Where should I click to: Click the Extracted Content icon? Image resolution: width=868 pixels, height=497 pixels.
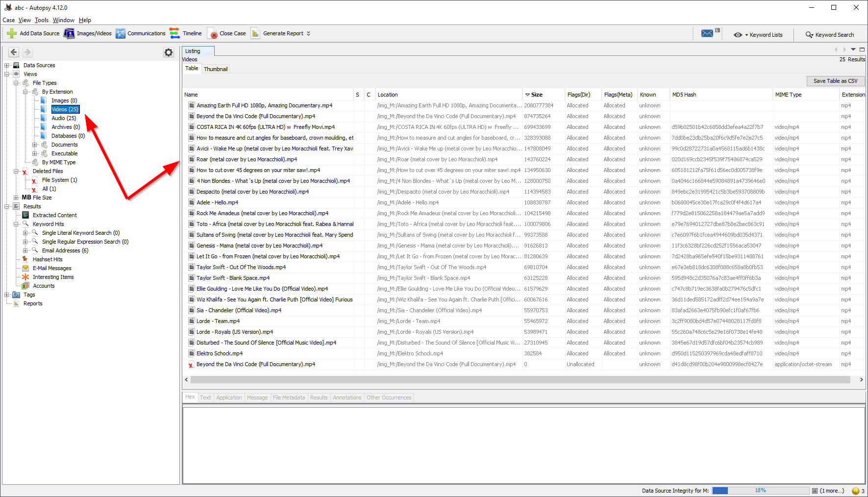pos(25,215)
